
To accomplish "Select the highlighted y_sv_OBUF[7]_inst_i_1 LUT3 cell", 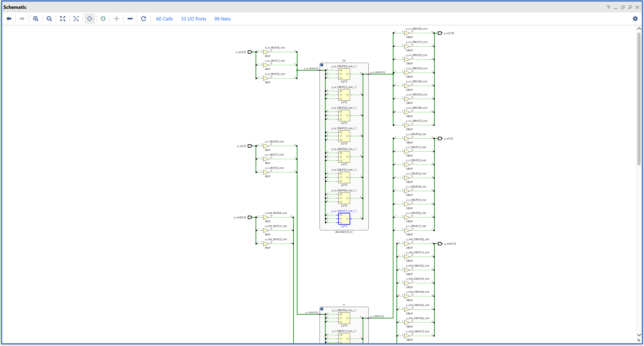I will pos(344,219).
